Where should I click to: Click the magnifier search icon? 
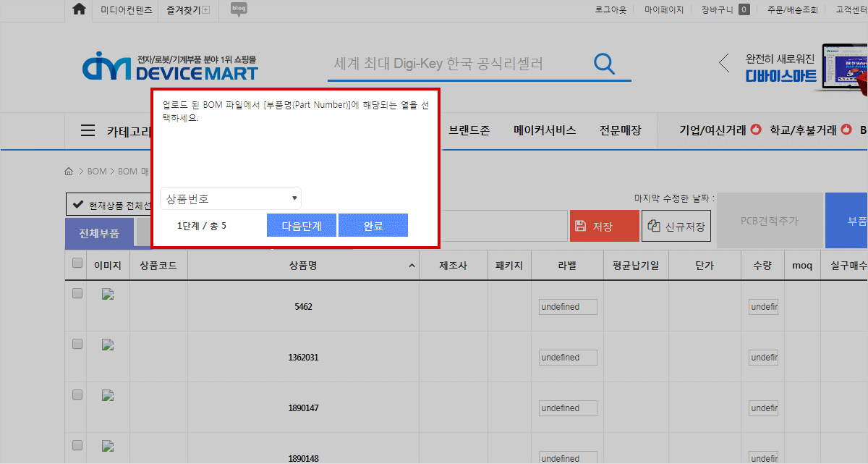[604, 64]
